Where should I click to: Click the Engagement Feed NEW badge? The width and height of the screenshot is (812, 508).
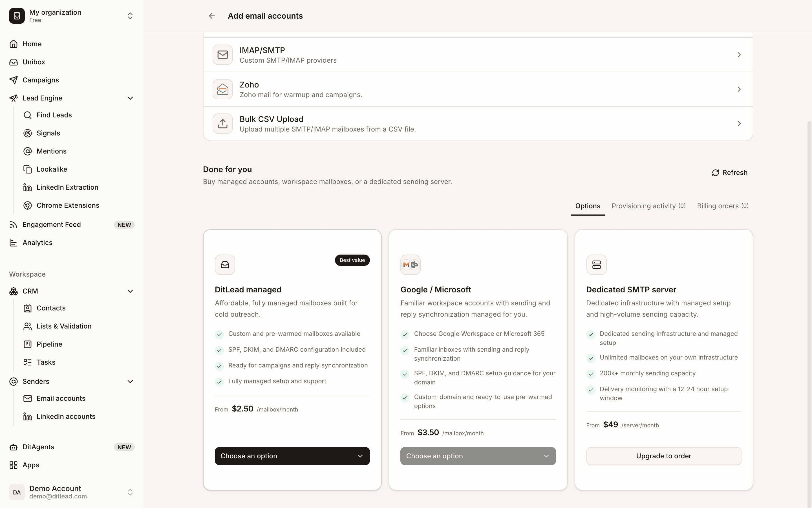click(x=124, y=225)
